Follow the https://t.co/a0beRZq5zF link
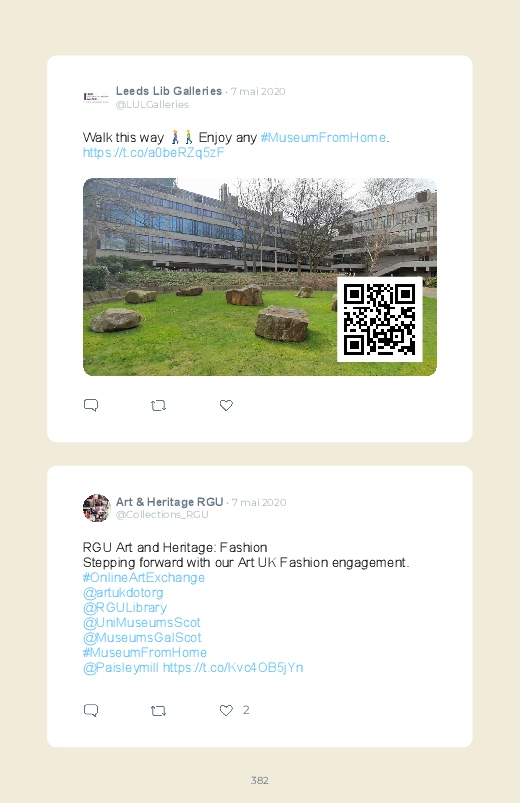 [154, 153]
